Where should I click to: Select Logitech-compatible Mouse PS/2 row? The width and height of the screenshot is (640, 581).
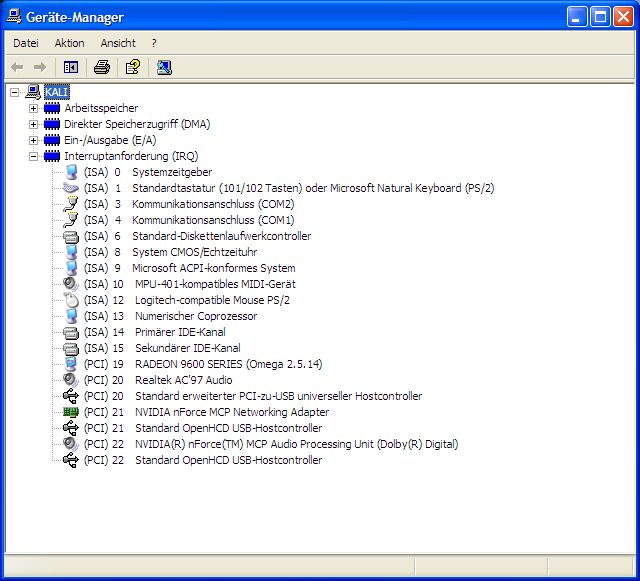click(187, 300)
